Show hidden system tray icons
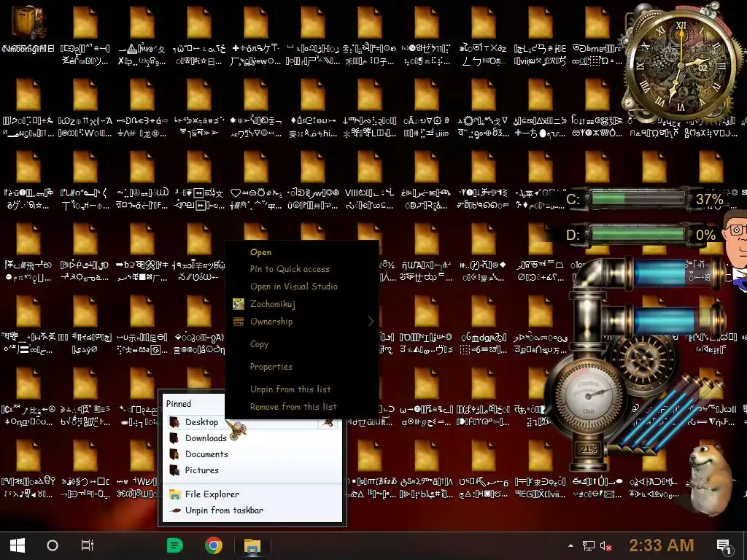 tap(570, 545)
